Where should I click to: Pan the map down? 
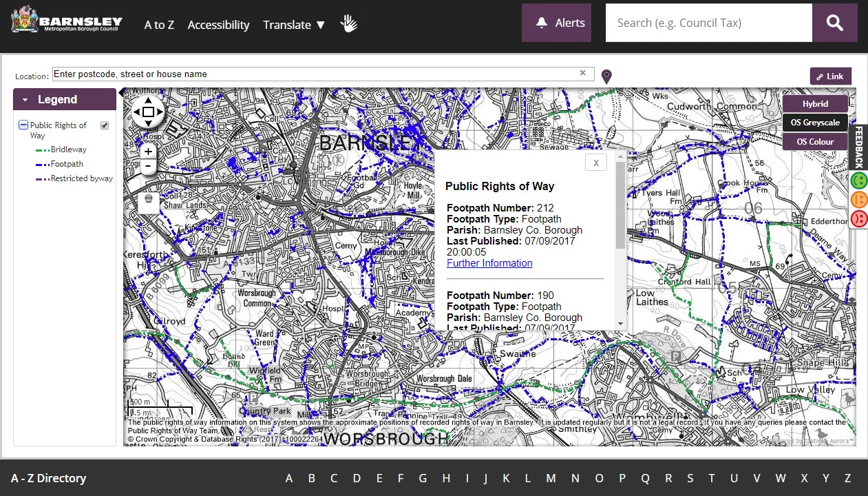coord(148,124)
